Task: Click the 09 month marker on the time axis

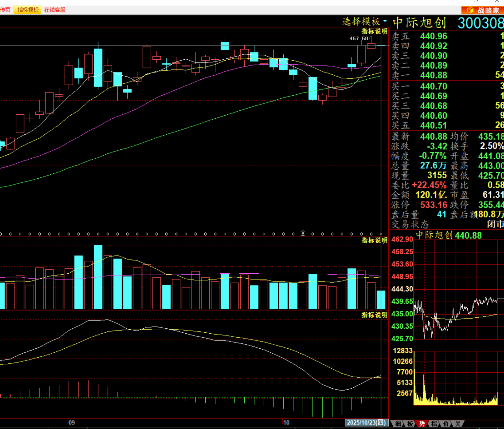Action: 72,422
